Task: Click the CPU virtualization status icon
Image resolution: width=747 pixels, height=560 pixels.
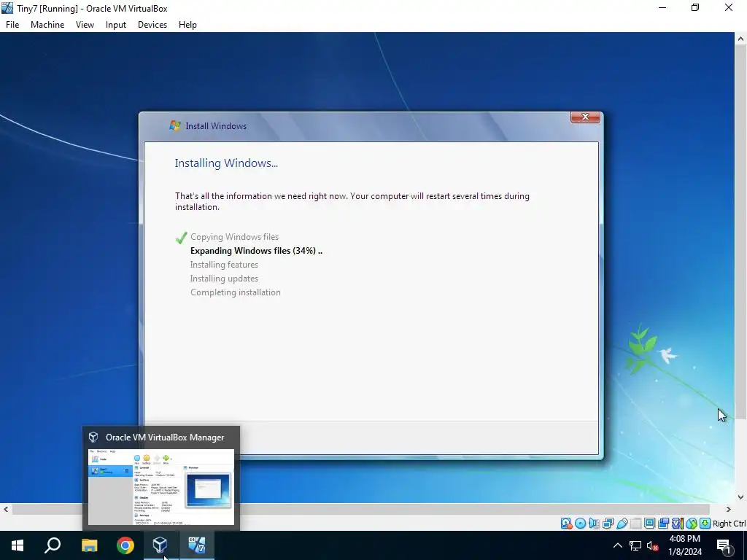Action: [x=678, y=524]
